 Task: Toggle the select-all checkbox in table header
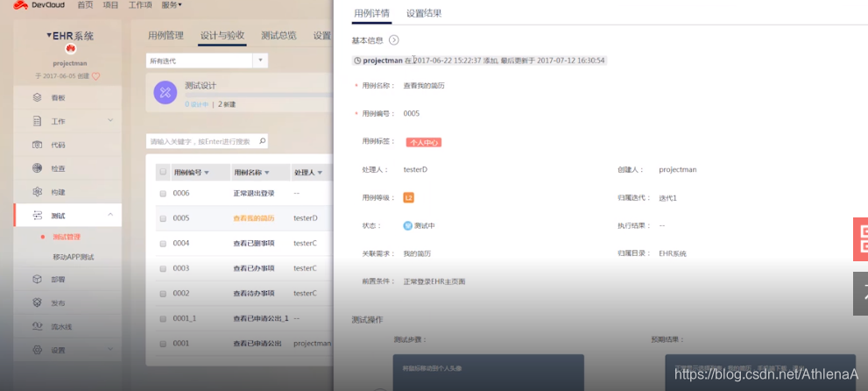pyautogui.click(x=163, y=172)
